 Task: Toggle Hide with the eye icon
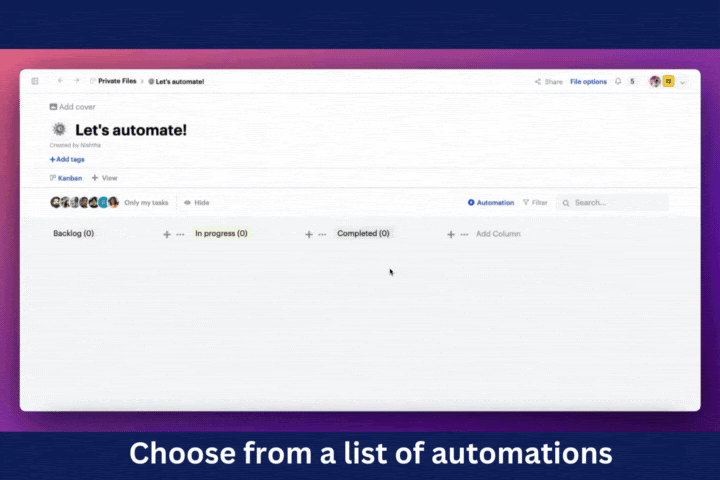(x=196, y=202)
